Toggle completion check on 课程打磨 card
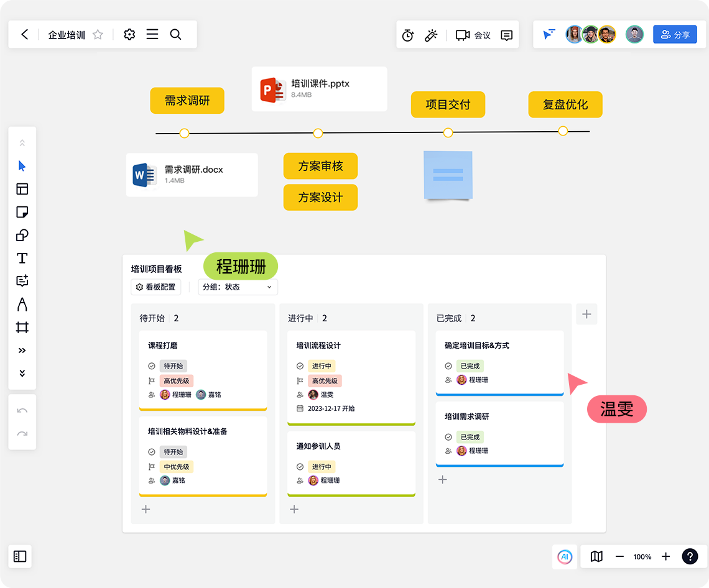Screen dimensions: 709x588 [x=152, y=366]
